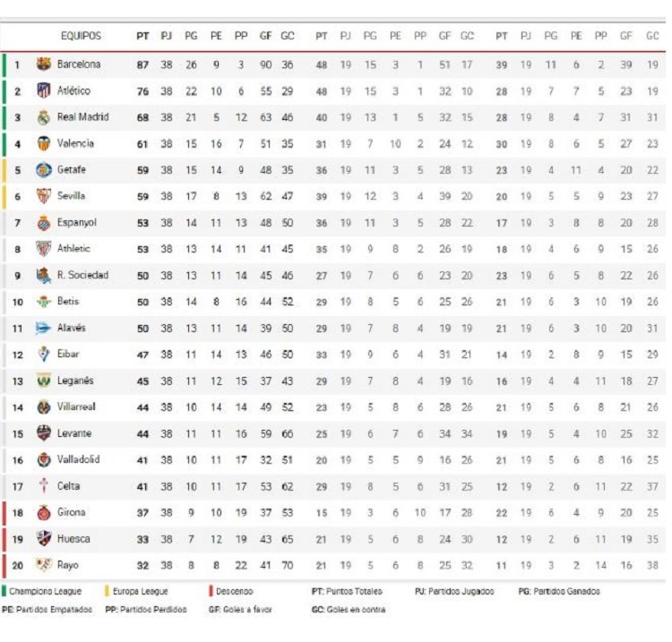The height and width of the screenshot is (642, 672).
Task: Click the Atlético club crest
Action: pyautogui.click(x=43, y=90)
